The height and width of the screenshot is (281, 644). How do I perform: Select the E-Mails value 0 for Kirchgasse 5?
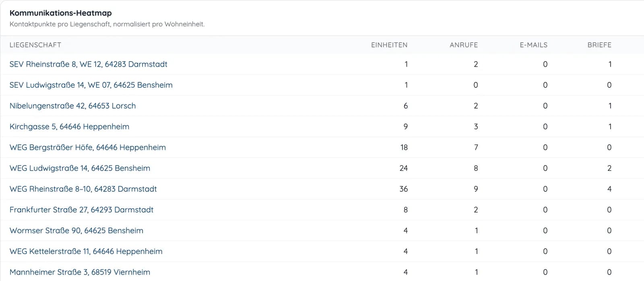545,127
